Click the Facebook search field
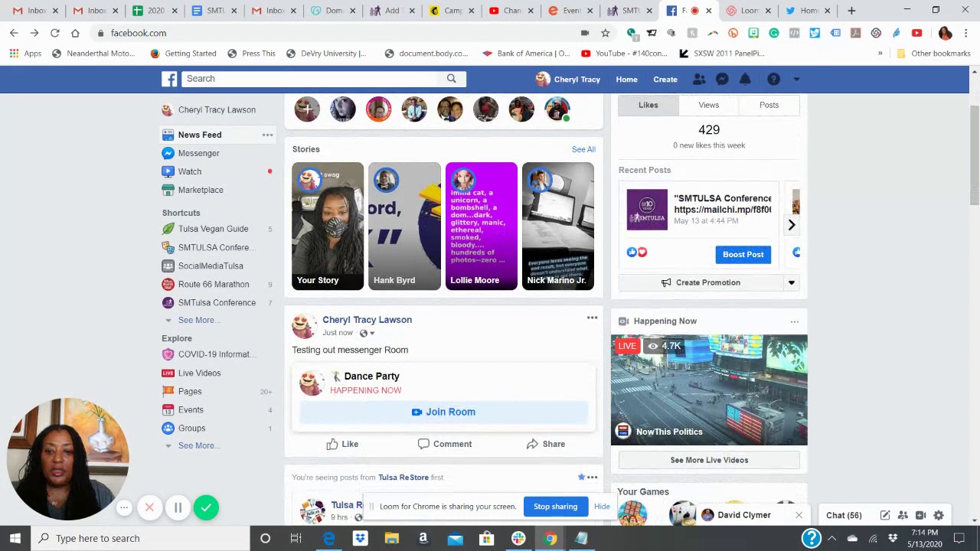The image size is (980, 551). pyautogui.click(x=310, y=78)
